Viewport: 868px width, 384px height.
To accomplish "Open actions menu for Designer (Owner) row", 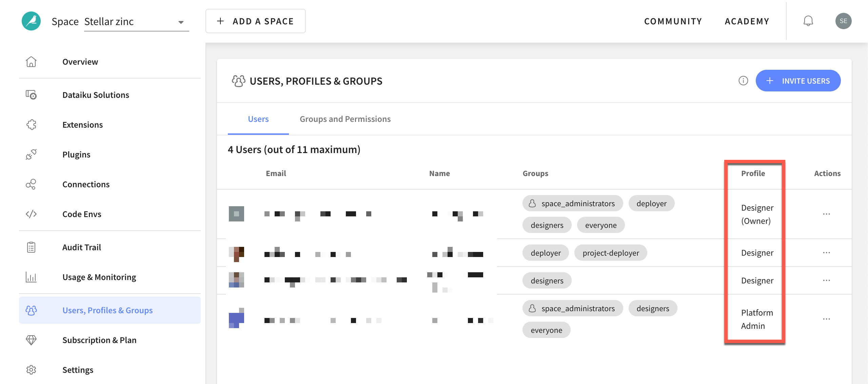I will [827, 214].
